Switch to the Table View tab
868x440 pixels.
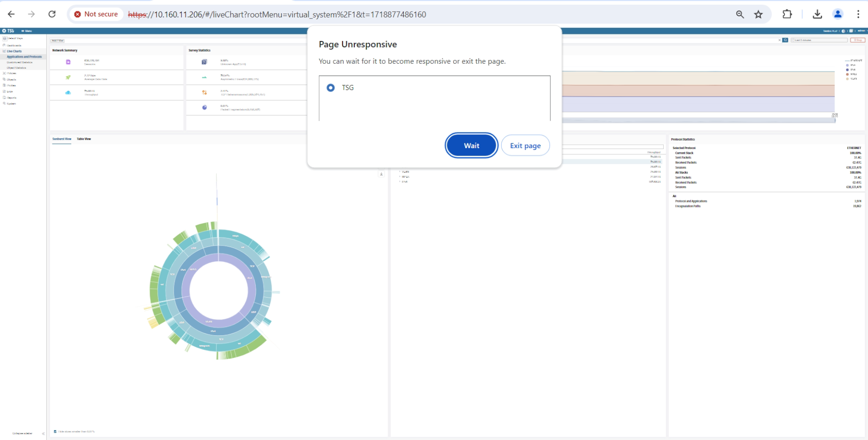(x=84, y=139)
